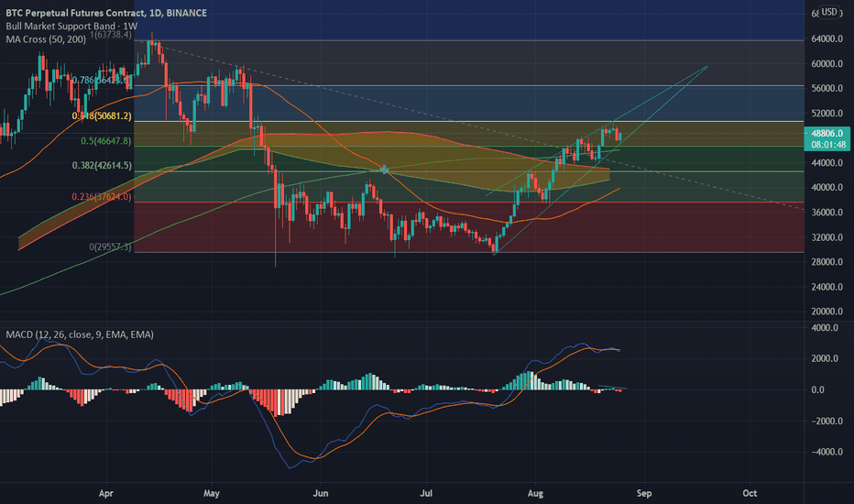
Task: Select the MACD (12, 26, close, 9) legend
Action: (80, 334)
